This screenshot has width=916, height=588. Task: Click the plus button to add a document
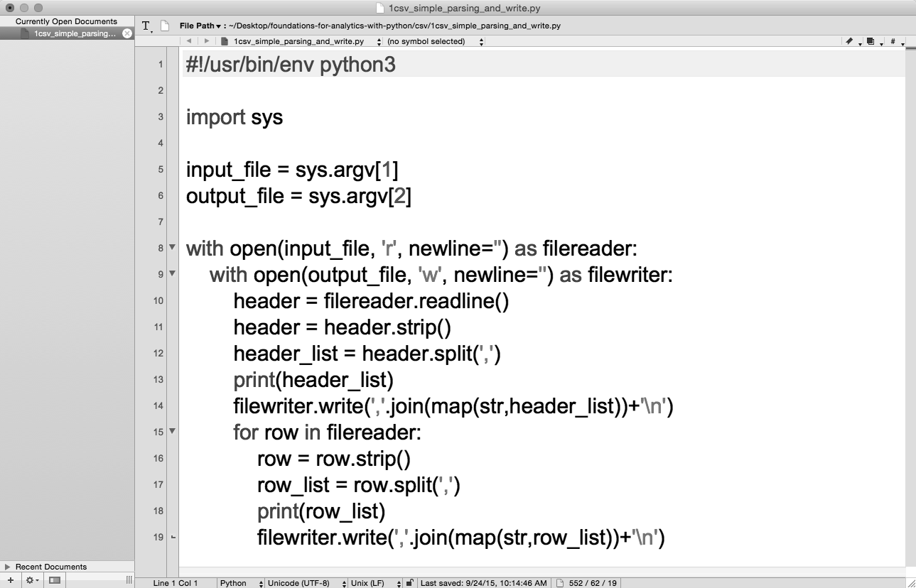click(x=10, y=580)
